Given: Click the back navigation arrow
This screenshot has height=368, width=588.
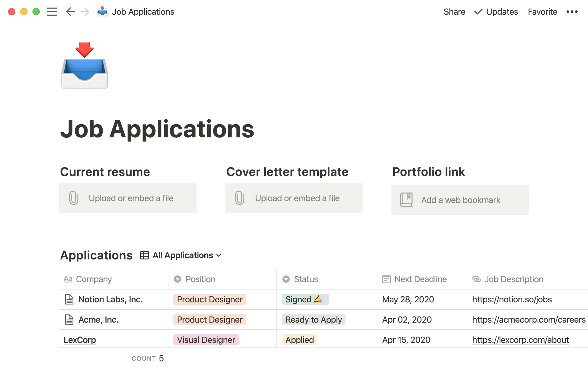Looking at the screenshot, I should (70, 12).
